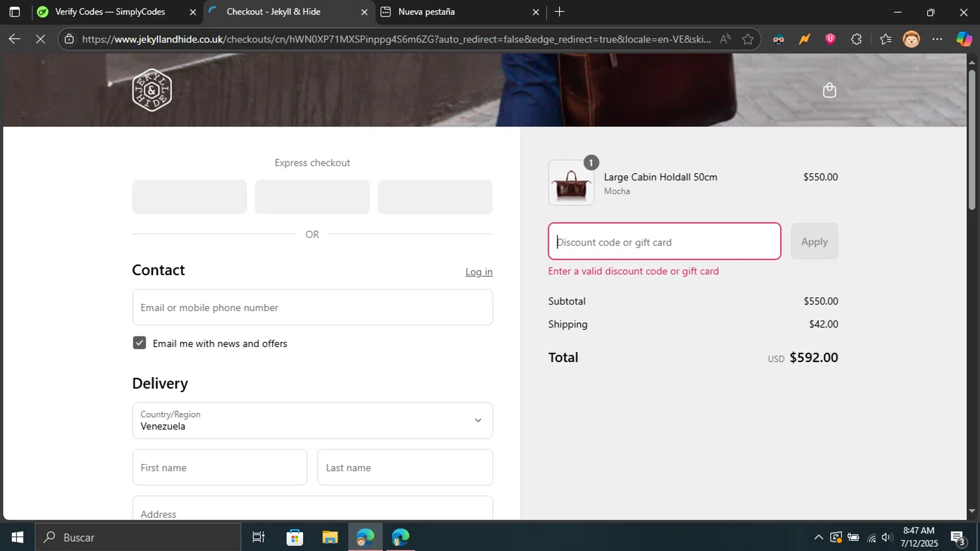Stop loading the page with the X button
Image resolution: width=980 pixels, height=551 pixels.
click(41, 39)
